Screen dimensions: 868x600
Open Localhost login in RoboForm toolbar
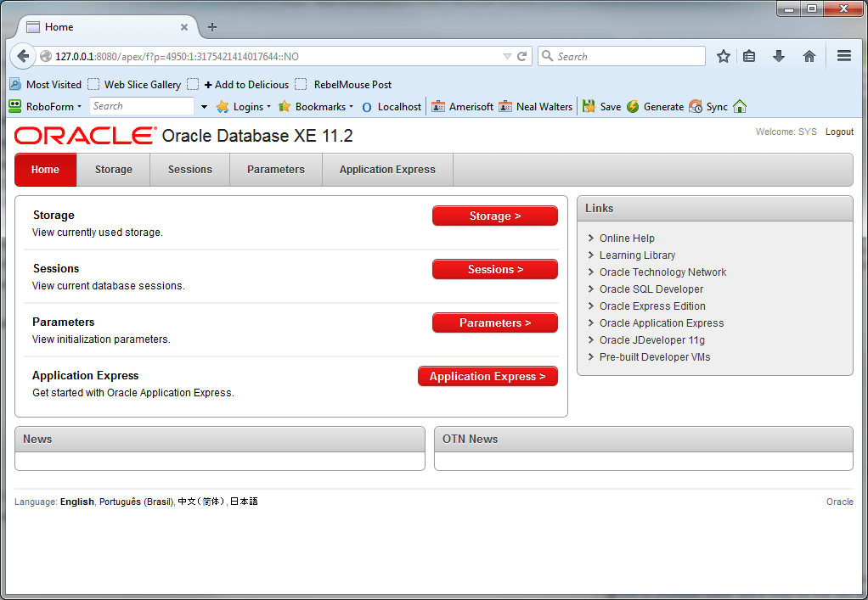(x=392, y=107)
